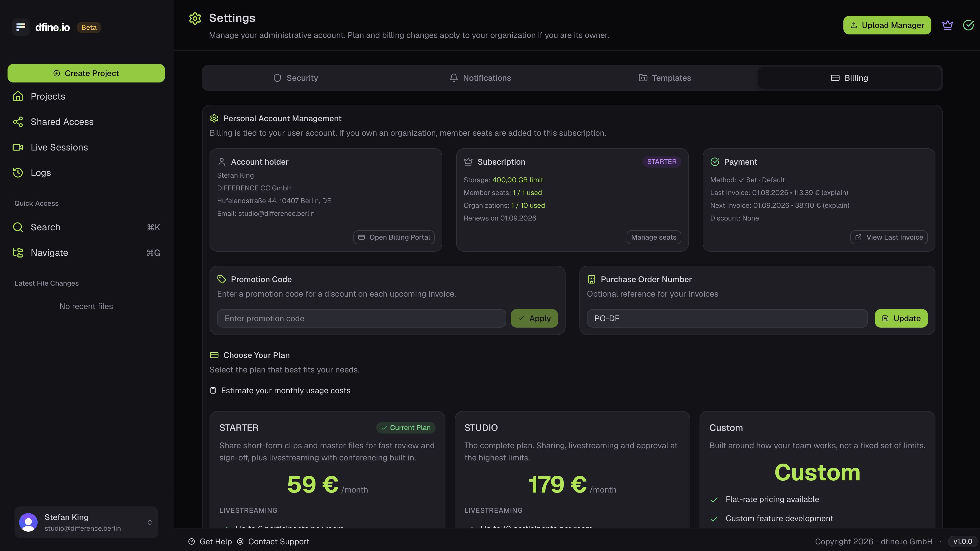
Task: Open the Templates tab
Action: pyautogui.click(x=665, y=78)
